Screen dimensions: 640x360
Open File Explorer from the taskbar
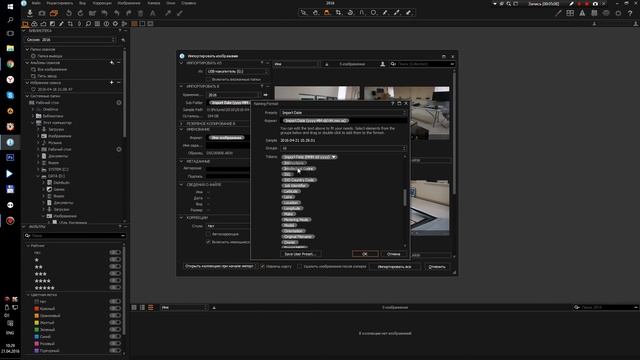(x=10, y=49)
